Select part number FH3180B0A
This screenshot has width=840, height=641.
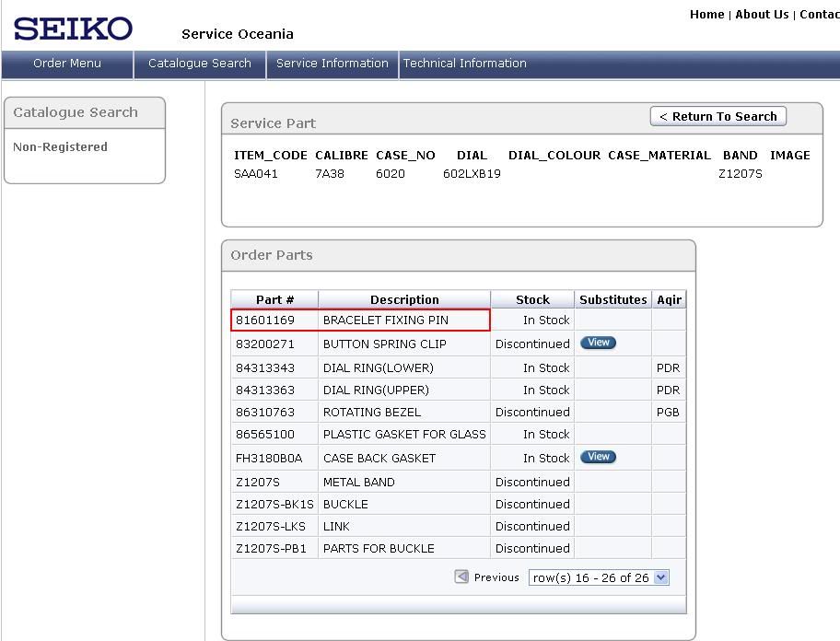269,458
